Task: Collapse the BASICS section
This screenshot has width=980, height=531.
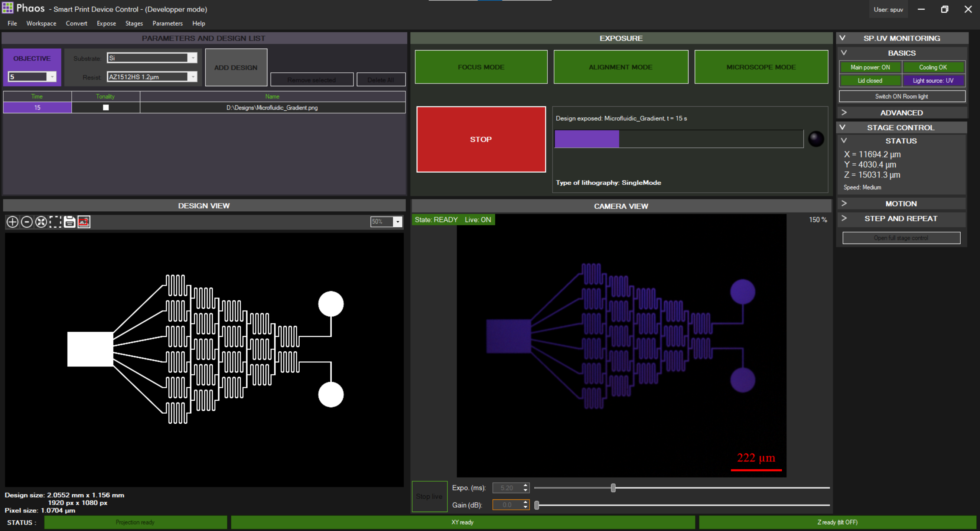Action: 844,53
